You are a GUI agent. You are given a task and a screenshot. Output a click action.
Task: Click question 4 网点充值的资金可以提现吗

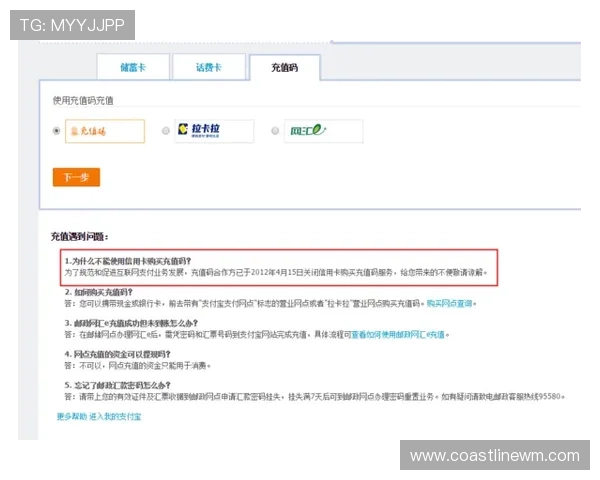pos(117,354)
